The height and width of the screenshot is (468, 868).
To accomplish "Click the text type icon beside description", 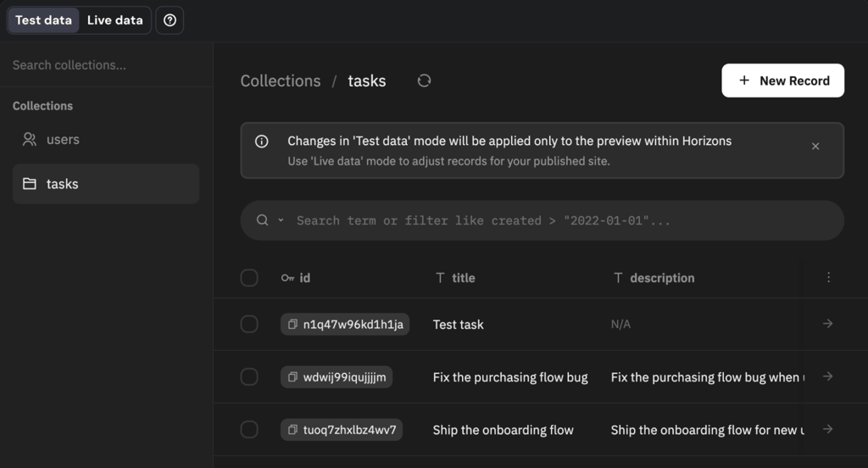I will (x=618, y=277).
